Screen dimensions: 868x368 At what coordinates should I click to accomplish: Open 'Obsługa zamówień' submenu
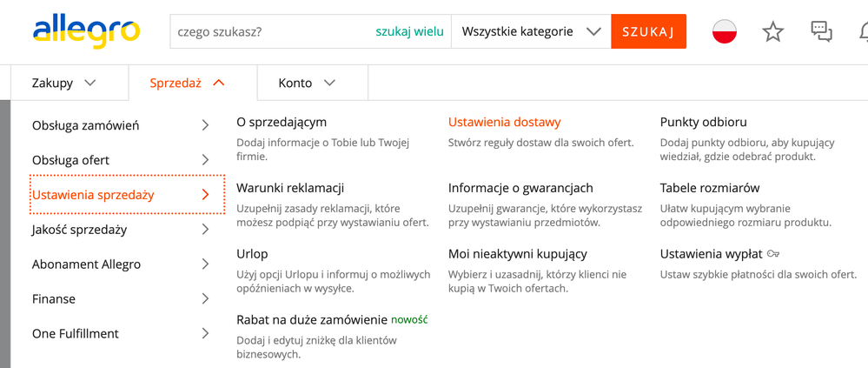click(x=122, y=125)
